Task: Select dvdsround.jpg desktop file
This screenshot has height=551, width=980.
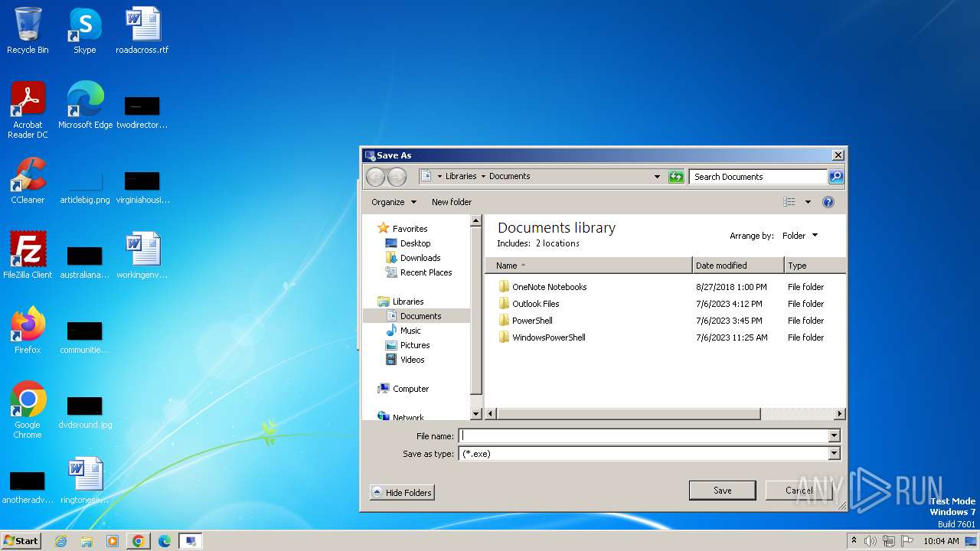Action: [x=85, y=413]
